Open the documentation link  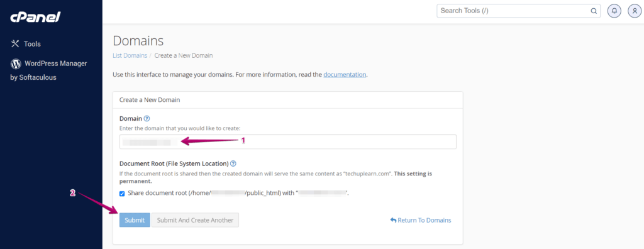(345, 75)
